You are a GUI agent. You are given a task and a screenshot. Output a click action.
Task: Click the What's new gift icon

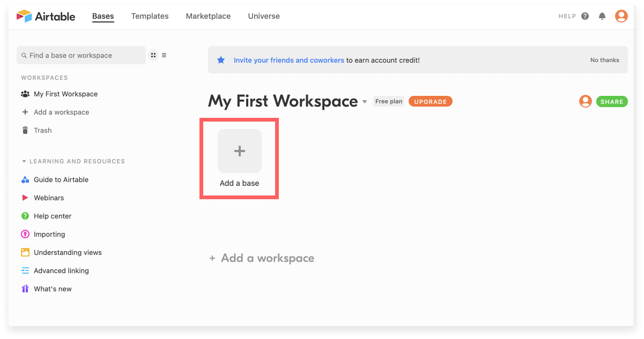click(x=25, y=289)
